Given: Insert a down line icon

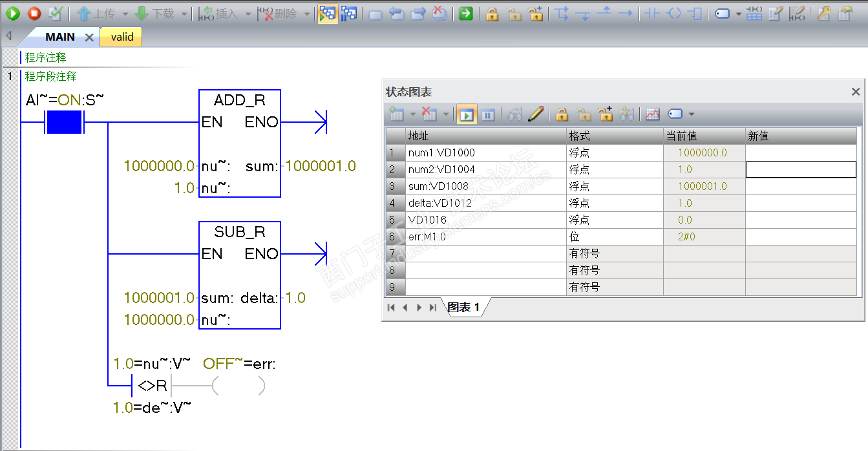Looking at the screenshot, I should tap(583, 14).
